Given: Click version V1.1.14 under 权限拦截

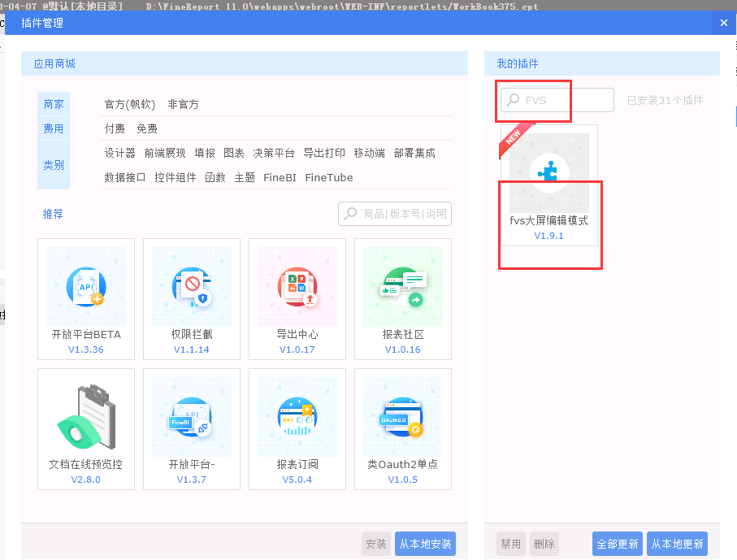Looking at the screenshot, I should (x=192, y=349).
